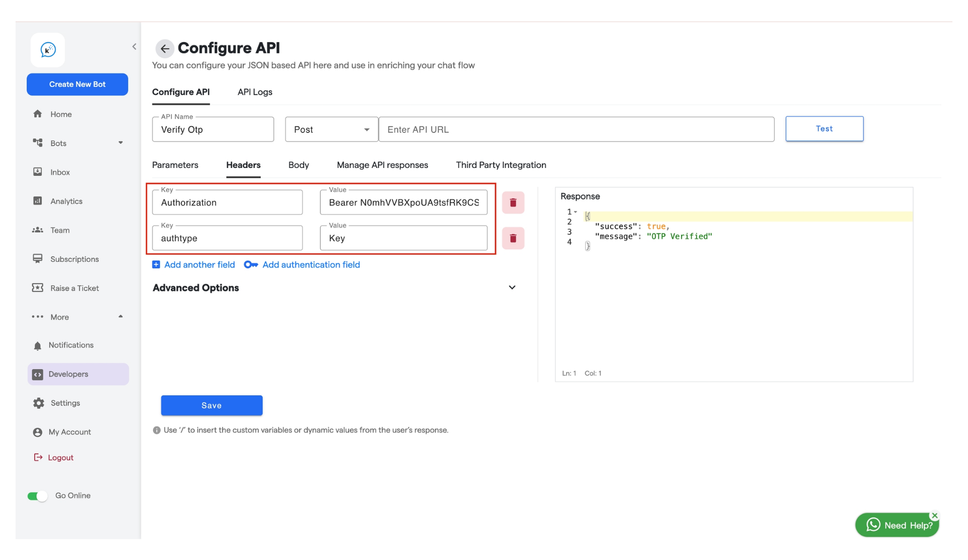Viewport: 968px width, 560px height.
Task: Switch to the API Logs tab
Action: click(255, 92)
